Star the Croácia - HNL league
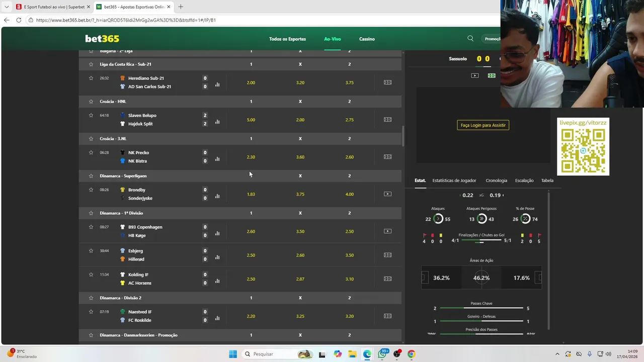The height and width of the screenshot is (362, 644). click(91, 102)
